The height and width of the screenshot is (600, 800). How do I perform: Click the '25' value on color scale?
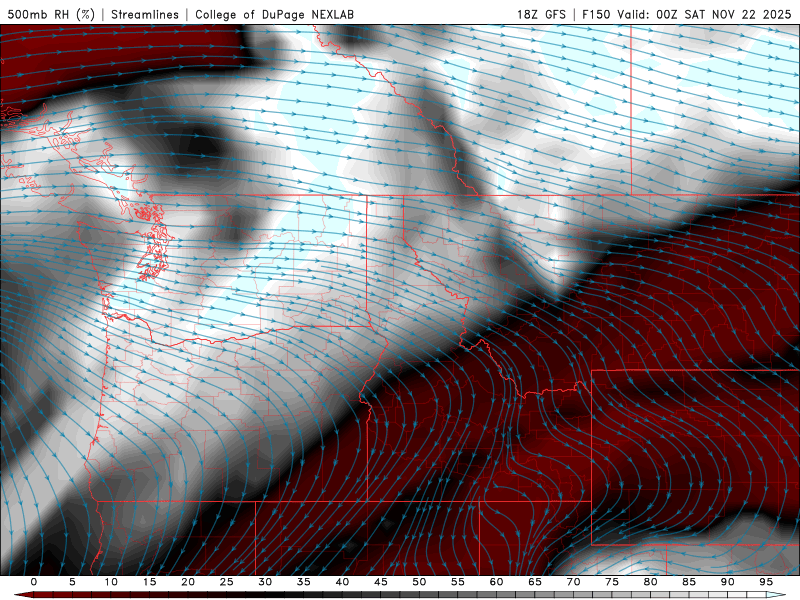click(x=227, y=582)
